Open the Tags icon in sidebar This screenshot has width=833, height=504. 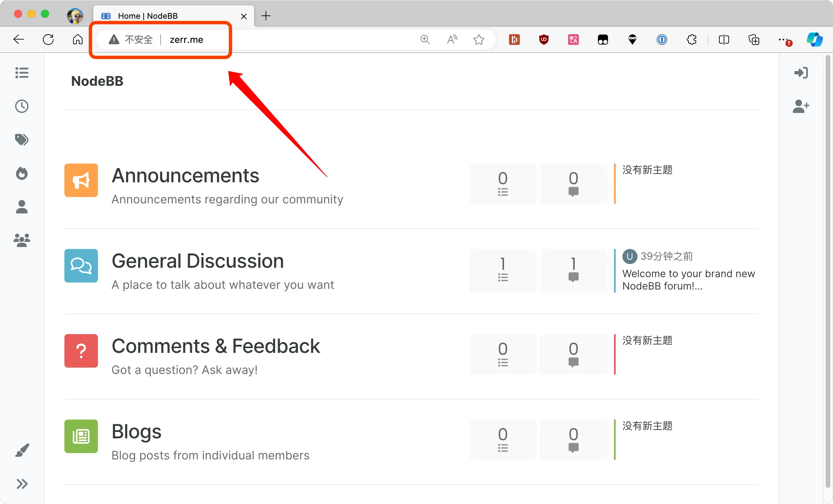pos(22,139)
